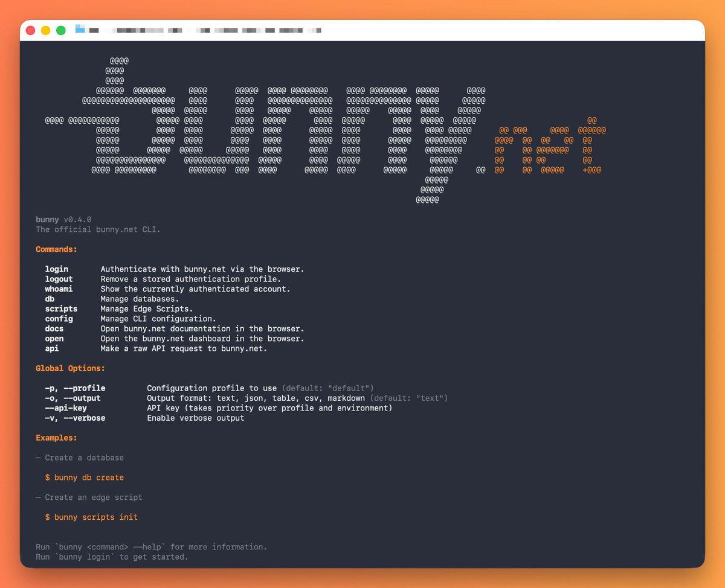Screen dimensions: 725x588
Task: Click 'Configuration profile to use' description
Action: click(212, 388)
